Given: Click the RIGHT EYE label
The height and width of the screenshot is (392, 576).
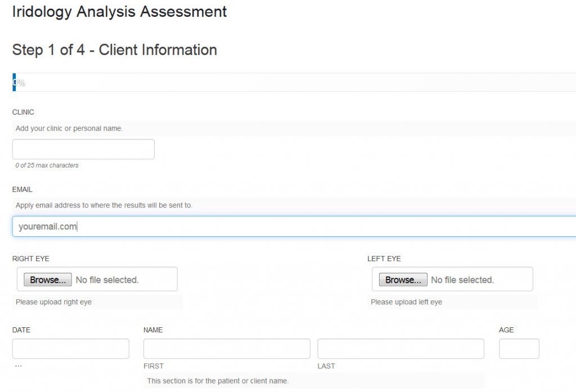Looking at the screenshot, I should coord(31,259).
